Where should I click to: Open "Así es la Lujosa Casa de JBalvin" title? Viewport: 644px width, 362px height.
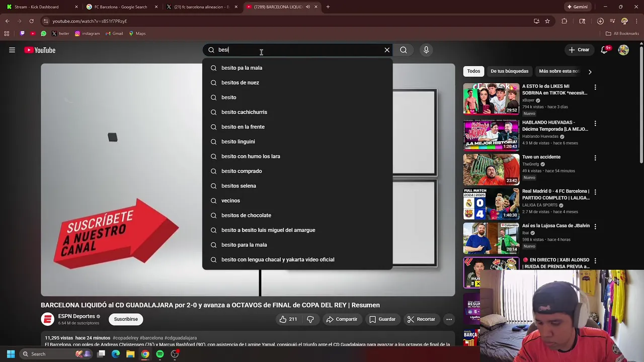coord(556,226)
